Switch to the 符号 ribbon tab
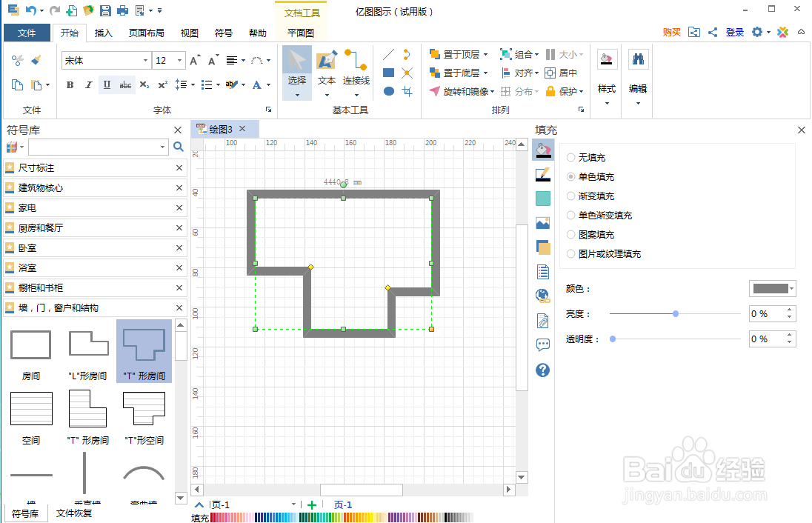This screenshot has height=523, width=812. (x=223, y=33)
